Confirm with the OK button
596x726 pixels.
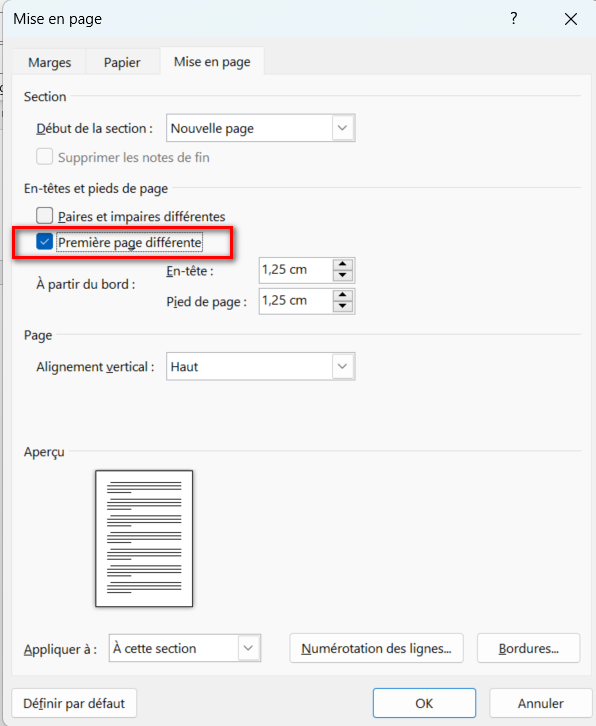424,703
